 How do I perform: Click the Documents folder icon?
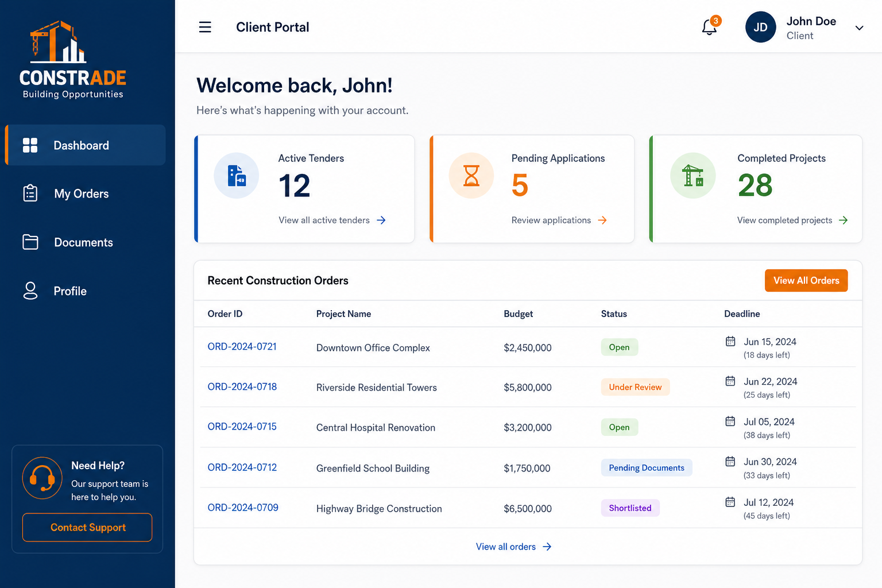tap(30, 242)
